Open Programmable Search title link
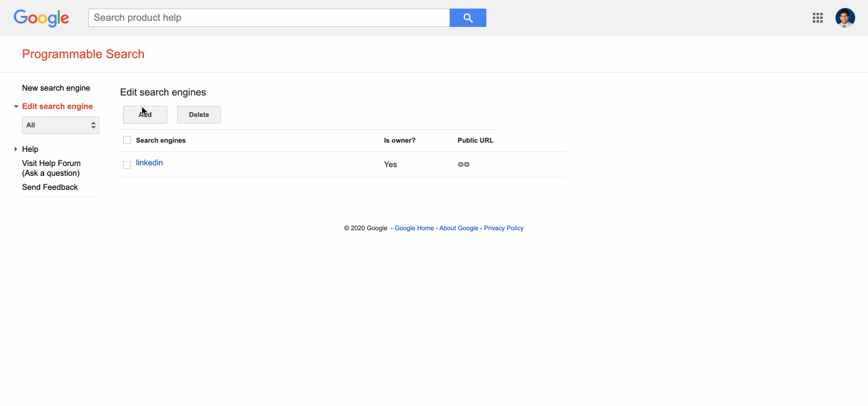Image resolution: width=868 pixels, height=406 pixels. [83, 54]
